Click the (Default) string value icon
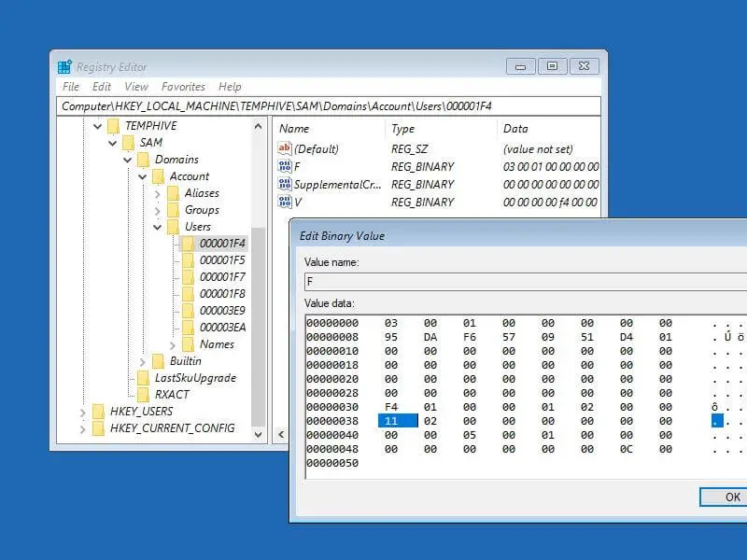The height and width of the screenshot is (560, 747). pyautogui.click(x=285, y=148)
